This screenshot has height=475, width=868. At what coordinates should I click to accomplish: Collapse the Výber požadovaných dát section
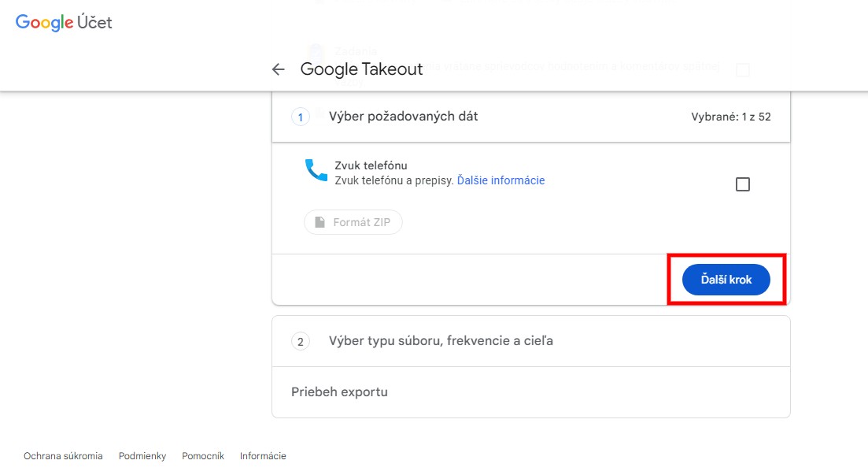(531, 117)
